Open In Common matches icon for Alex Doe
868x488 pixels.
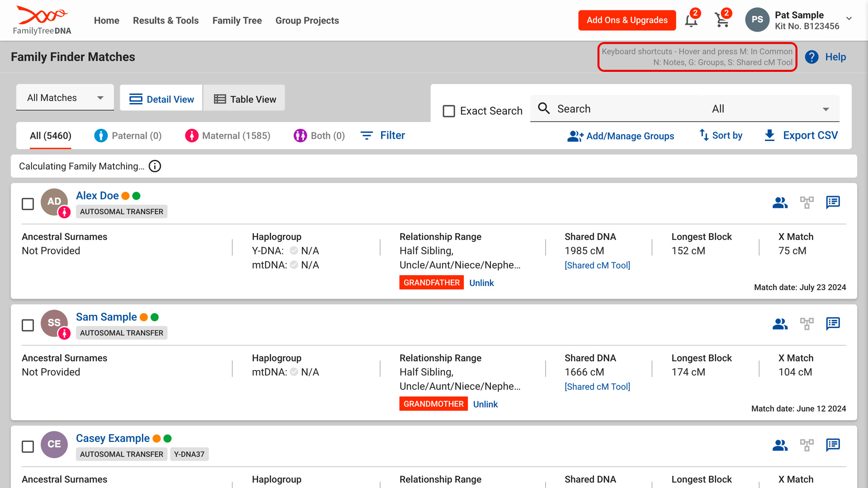pyautogui.click(x=780, y=202)
